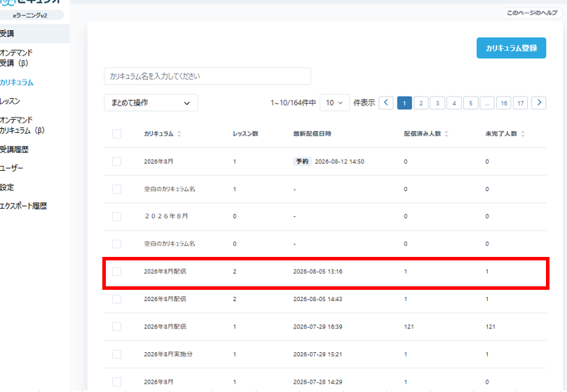Focus the カリキュラム名を入力してください search field
This screenshot has width=567, height=392.
[x=207, y=76]
